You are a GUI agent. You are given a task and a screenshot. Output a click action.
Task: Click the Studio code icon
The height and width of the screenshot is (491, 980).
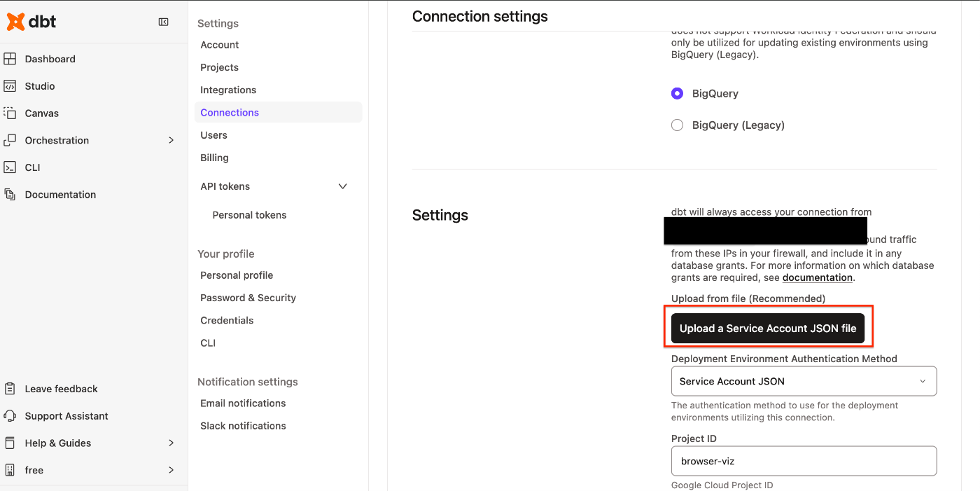[10, 86]
